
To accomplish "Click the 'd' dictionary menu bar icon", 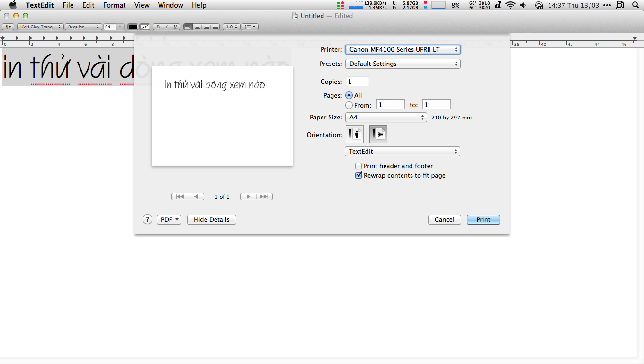I will tap(498, 5).
